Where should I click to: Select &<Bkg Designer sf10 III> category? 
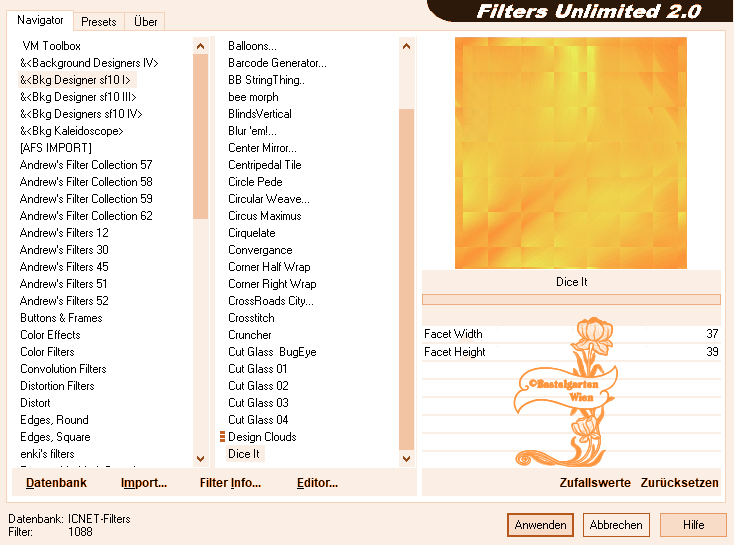coord(78,97)
